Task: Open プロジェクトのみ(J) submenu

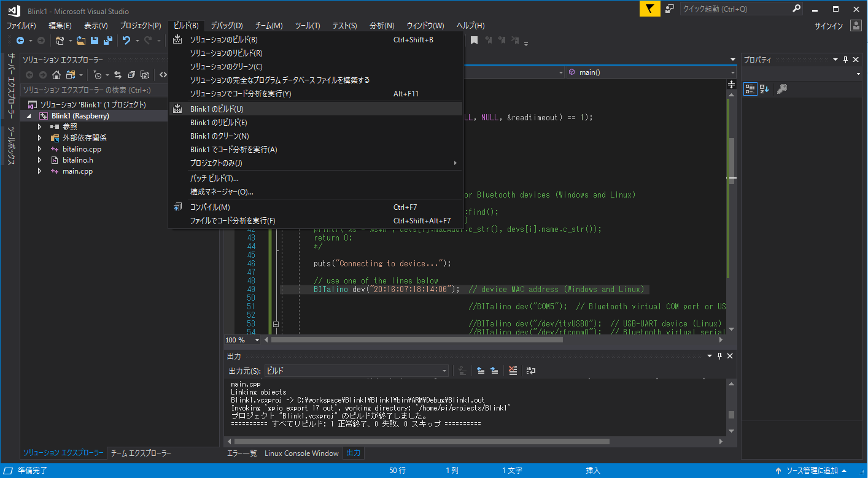Action: (316, 163)
